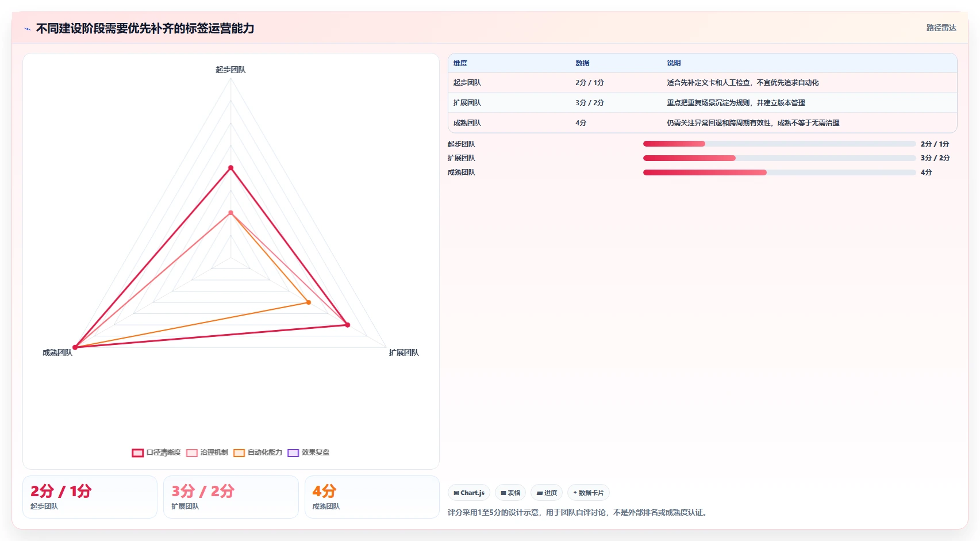This screenshot has height=541, width=980.
Task: Toggle the 治理机制 legend series
Action: coord(207,452)
